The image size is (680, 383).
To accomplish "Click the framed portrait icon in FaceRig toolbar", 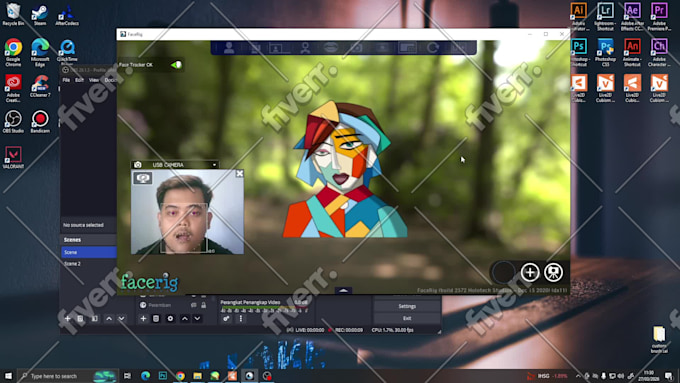I will tap(276, 48).
